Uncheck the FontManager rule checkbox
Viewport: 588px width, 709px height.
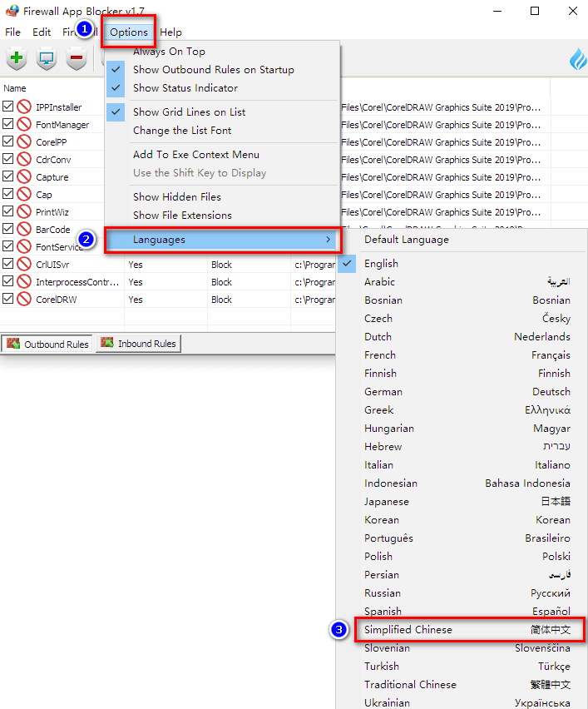7,124
